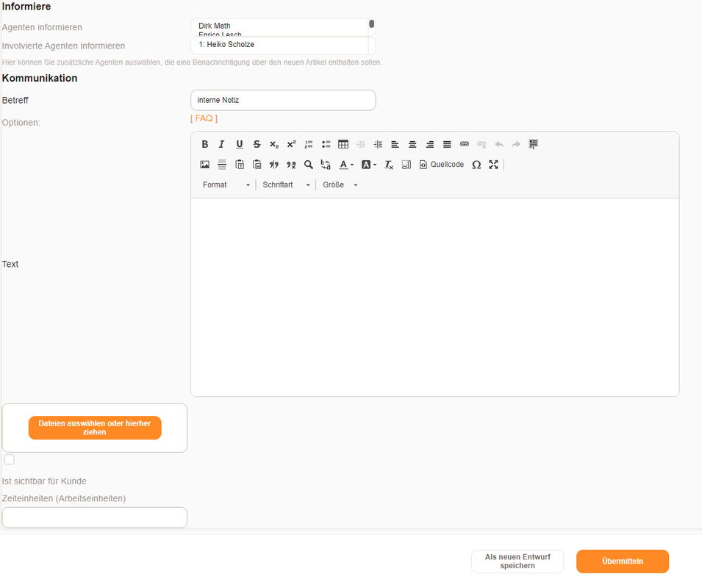702x588 pixels.
Task: Paste content from Word
Action: pos(257,165)
